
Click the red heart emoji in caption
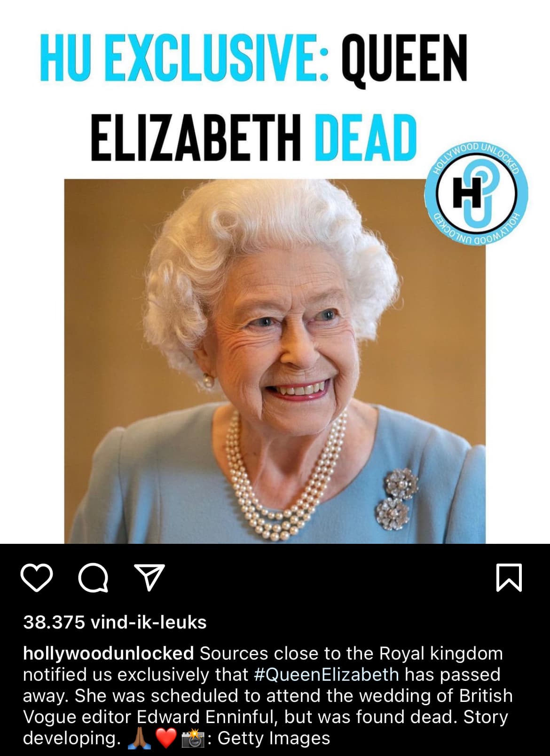[165, 738]
